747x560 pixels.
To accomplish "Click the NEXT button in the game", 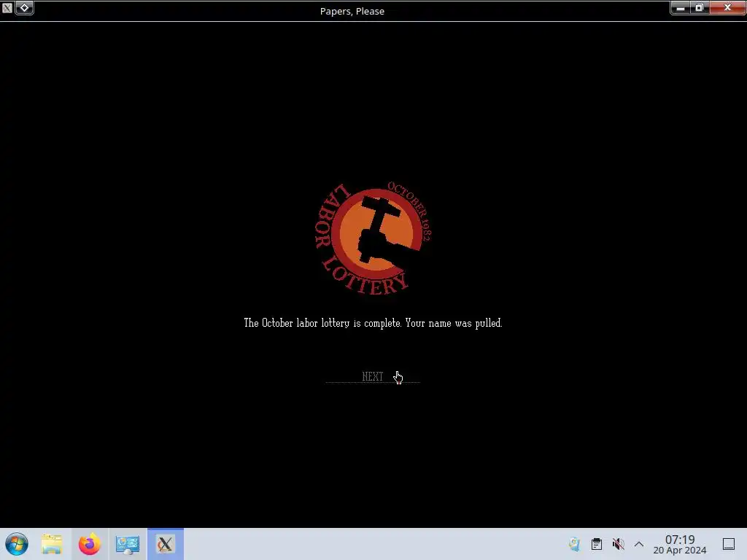I will pos(373,377).
